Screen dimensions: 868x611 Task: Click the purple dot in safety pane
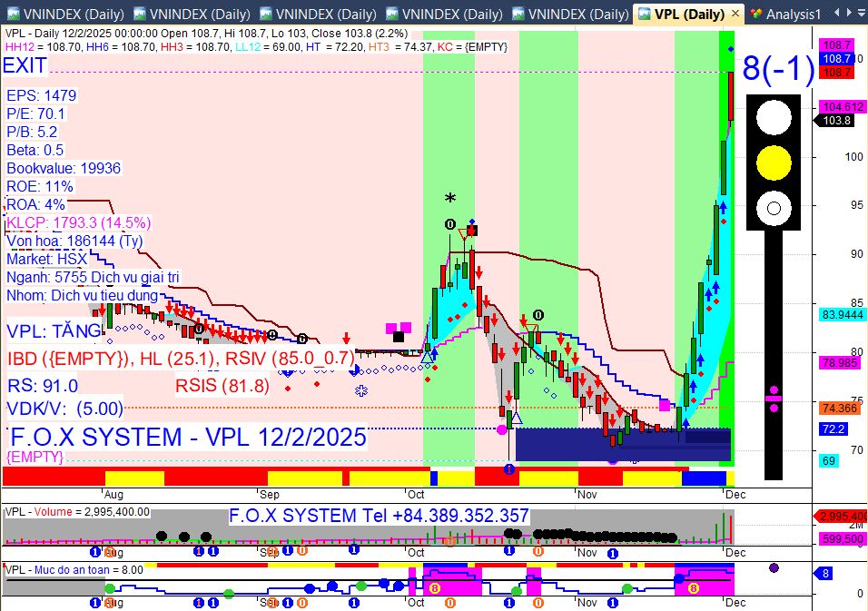pyautogui.click(x=774, y=567)
